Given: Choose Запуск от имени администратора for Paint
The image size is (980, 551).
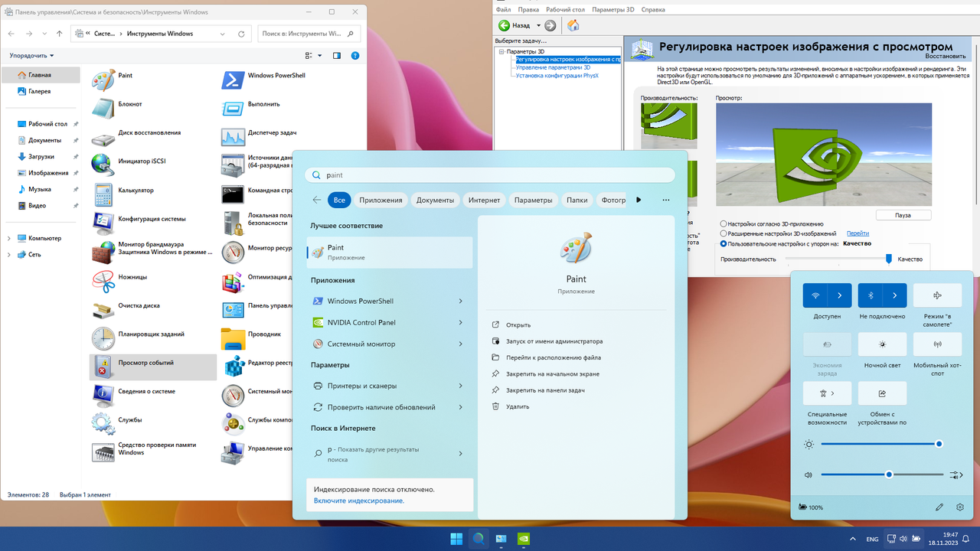Looking at the screenshot, I should pyautogui.click(x=554, y=341).
